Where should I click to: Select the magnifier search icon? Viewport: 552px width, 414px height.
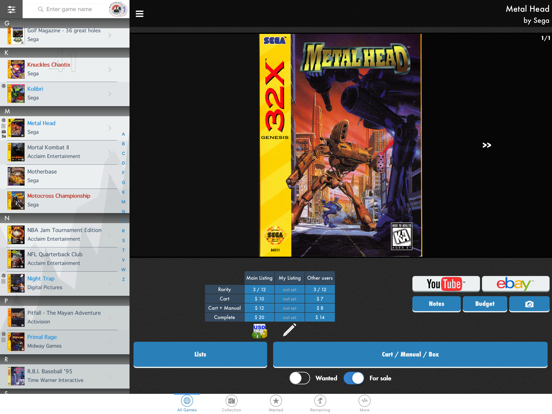coord(40,9)
